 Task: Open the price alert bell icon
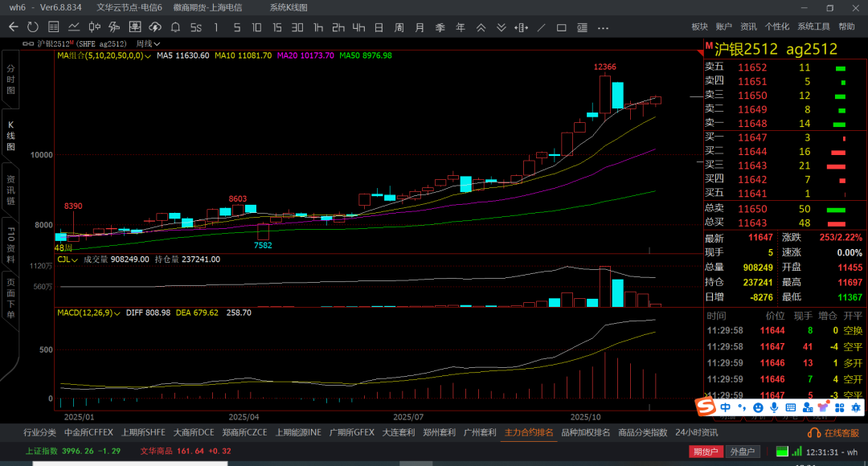pyautogui.click(x=175, y=27)
